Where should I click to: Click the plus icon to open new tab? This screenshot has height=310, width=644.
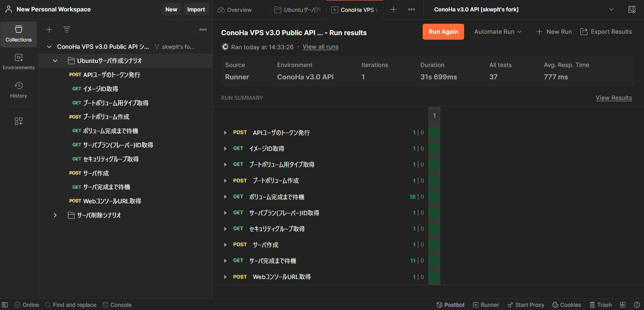(x=394, y=10)
